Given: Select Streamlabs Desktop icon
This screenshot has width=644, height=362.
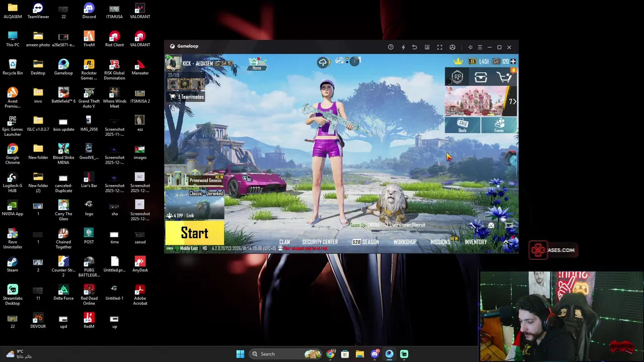Looking at the screenshot, I should [x=13, y=295].
